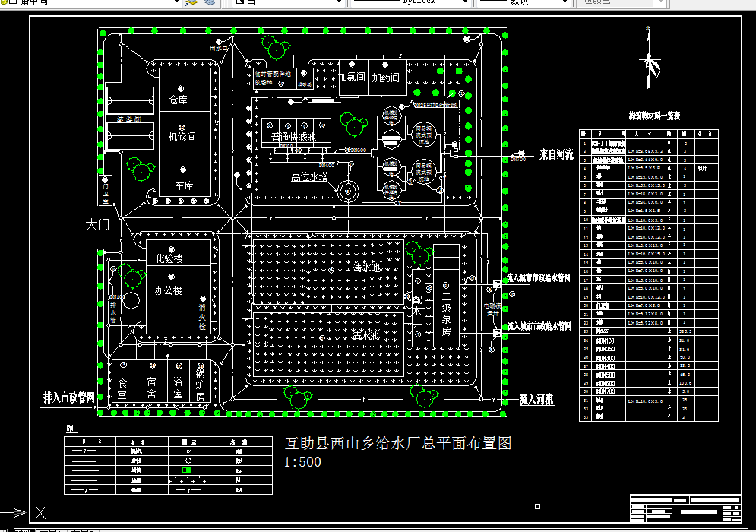
Task: Click the 排入市政管网 drainage label
Action: point(69,397)
